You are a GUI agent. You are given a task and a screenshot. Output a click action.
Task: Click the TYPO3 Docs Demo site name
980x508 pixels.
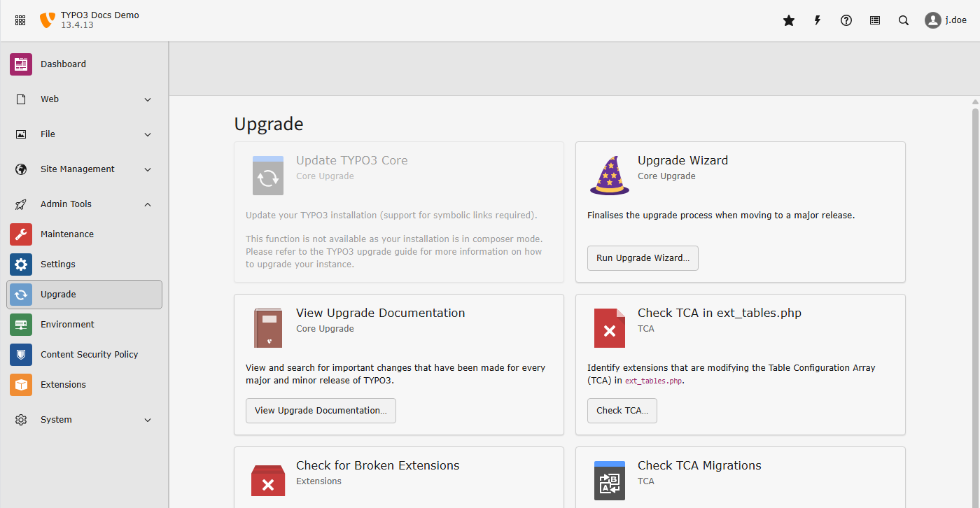100,15
